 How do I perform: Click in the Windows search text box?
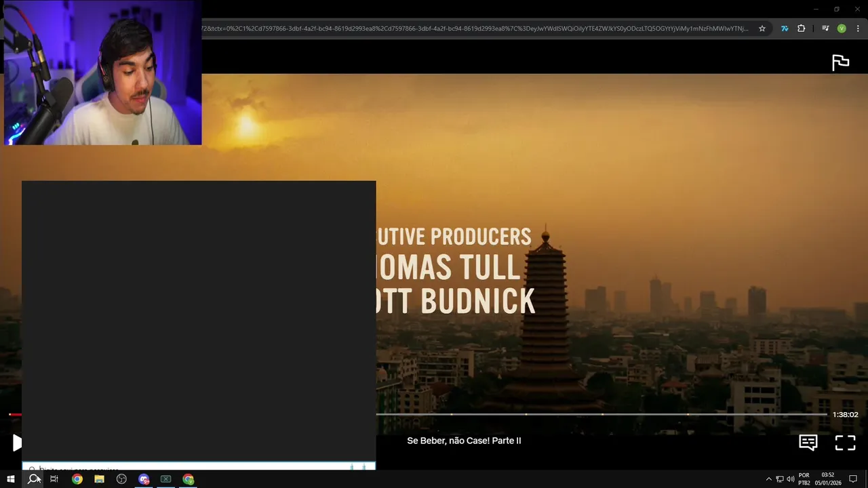[x=199, y=467]
